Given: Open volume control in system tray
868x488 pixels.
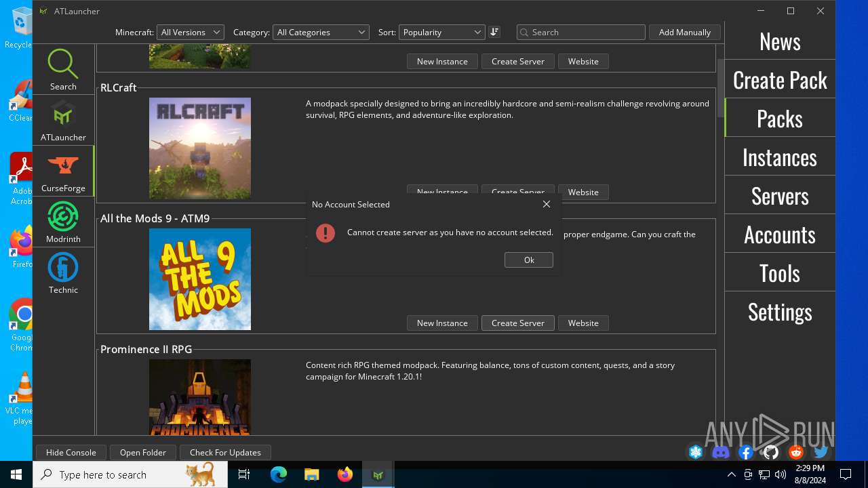Looking at the screenshot, I should 781,474.
